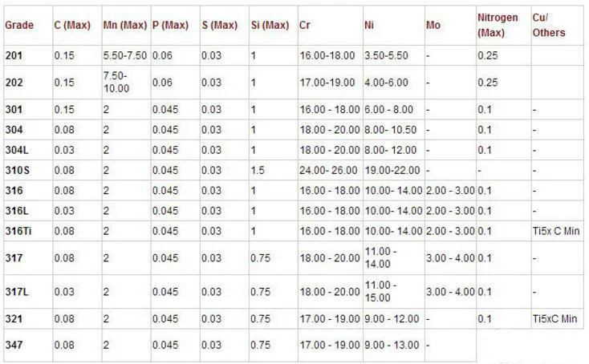589x364 pixels.
Task: Click the Grade column header
Action: [x=19, y=26]
